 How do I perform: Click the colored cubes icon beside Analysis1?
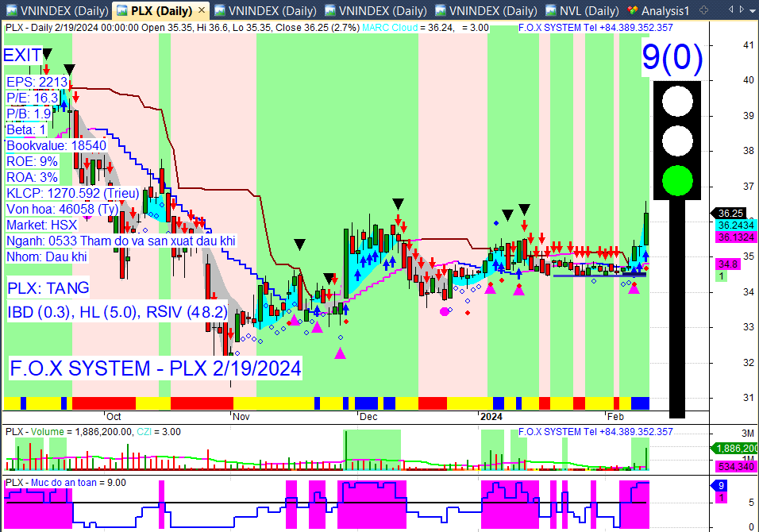click(x=632, y=10)
